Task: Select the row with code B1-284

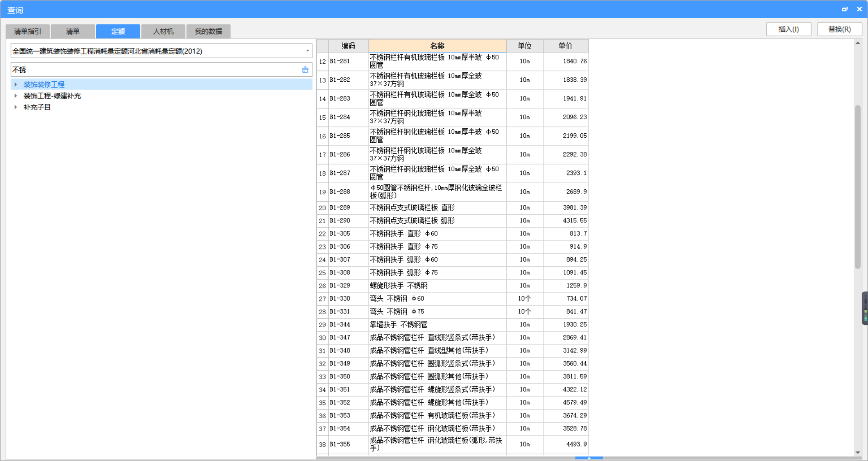Action: [453, 117]
